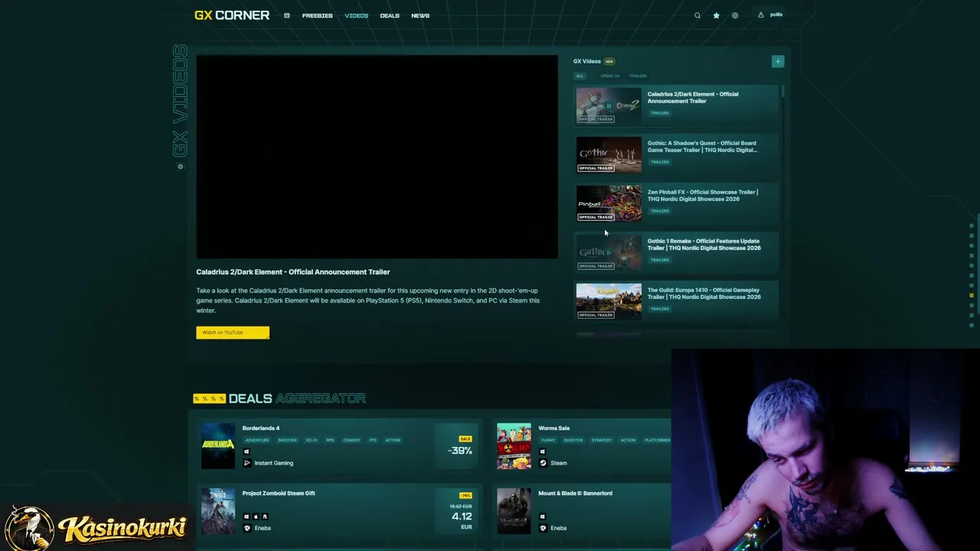Click the Adventure tag on Borderlands 4

[257, 440]
